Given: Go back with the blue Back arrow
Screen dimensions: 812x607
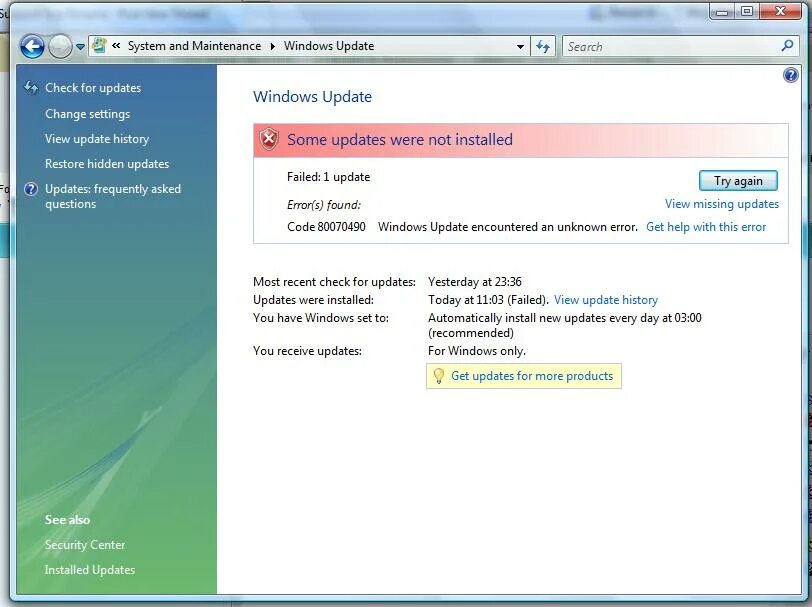Looking at the screenshot, I should coord(32,47).
